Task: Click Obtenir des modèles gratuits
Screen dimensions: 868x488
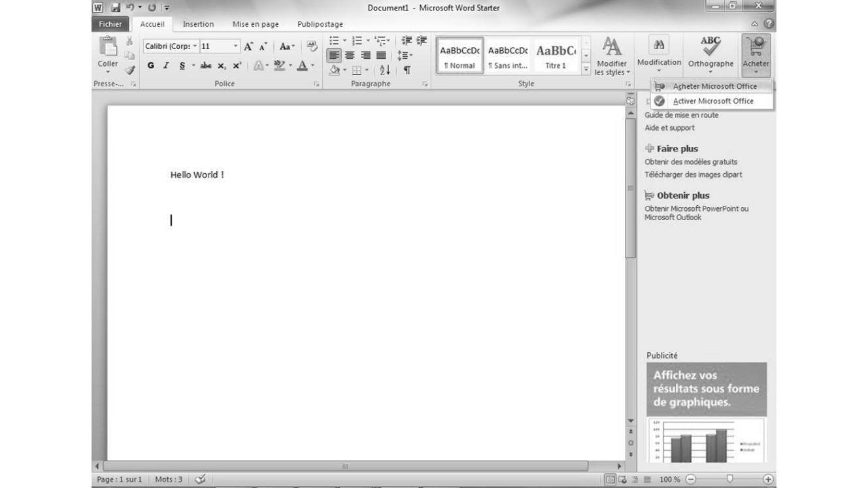Action: click(691, 162)
